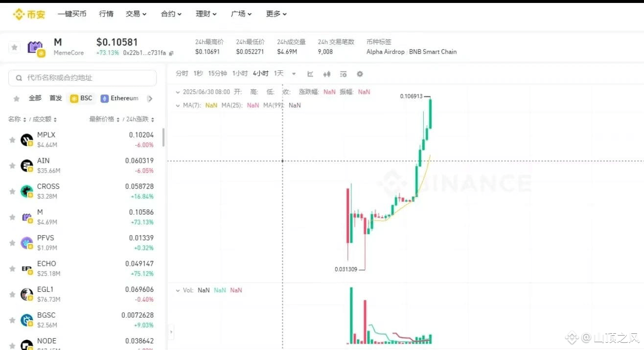Sort by 最新价格 column header
The height and width of the screenshot is (350, 644).
coord(104,119)
